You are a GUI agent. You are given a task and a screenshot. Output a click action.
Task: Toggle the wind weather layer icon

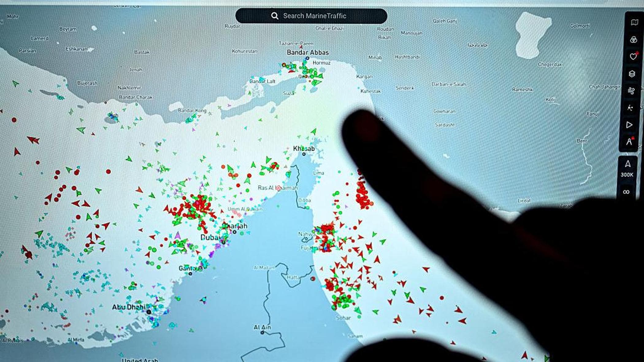[631, 91]
